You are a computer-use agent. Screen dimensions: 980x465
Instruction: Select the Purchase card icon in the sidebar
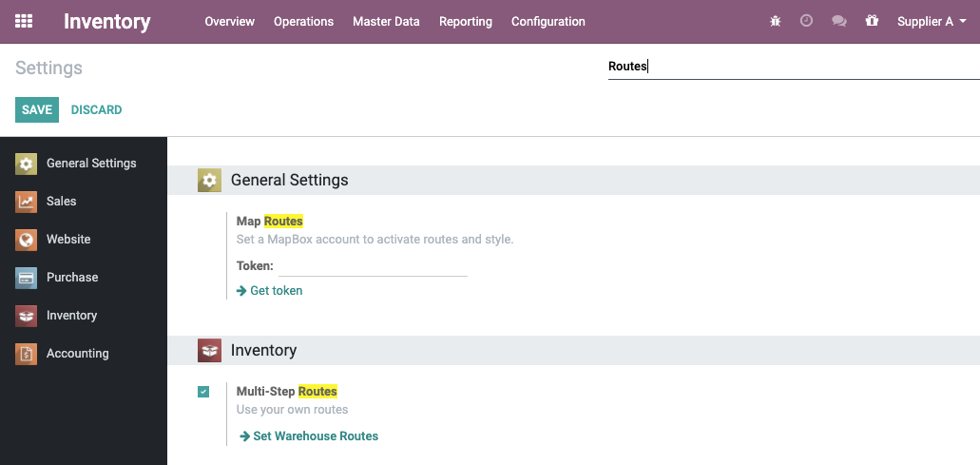[26, 278]
